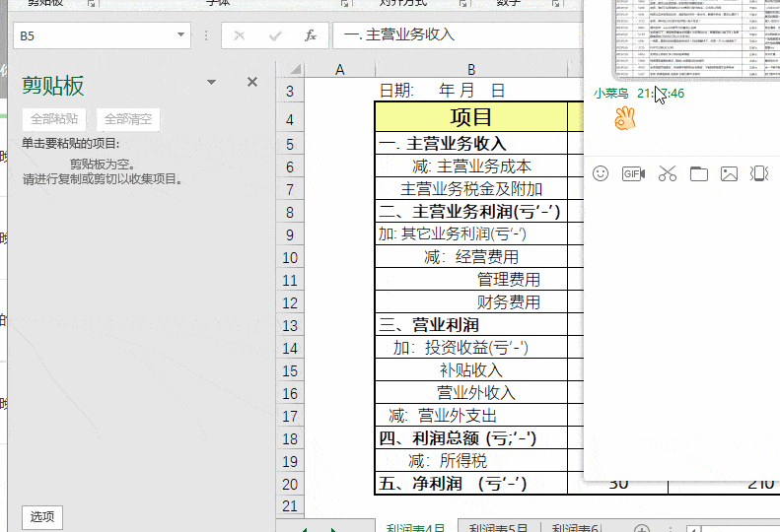Close the clipboard pane

(252, 82)
